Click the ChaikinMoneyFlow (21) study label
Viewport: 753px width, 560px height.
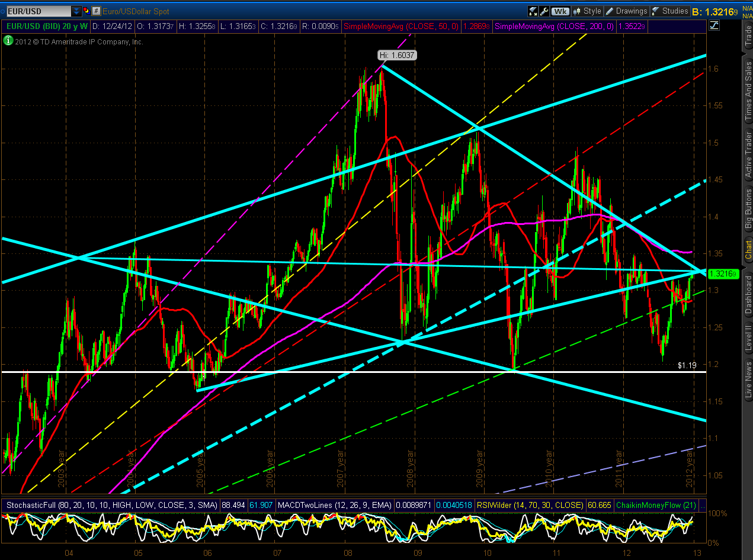click(x=656, y=506)
